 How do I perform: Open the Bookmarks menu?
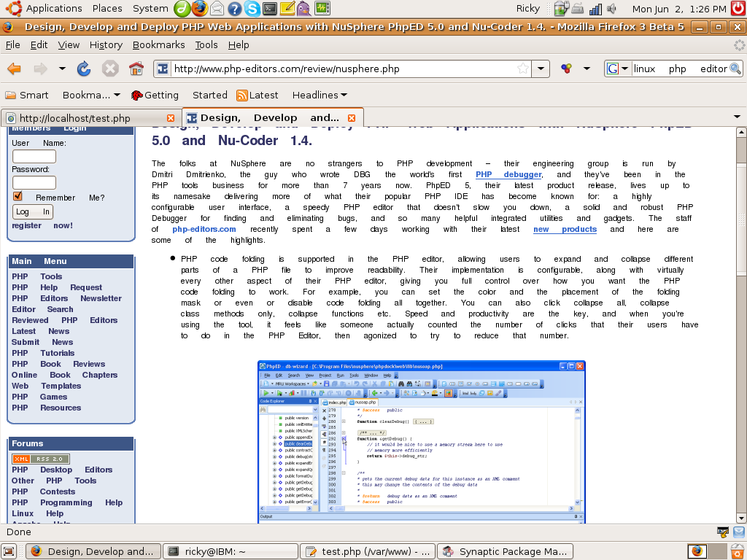(158, 44)
